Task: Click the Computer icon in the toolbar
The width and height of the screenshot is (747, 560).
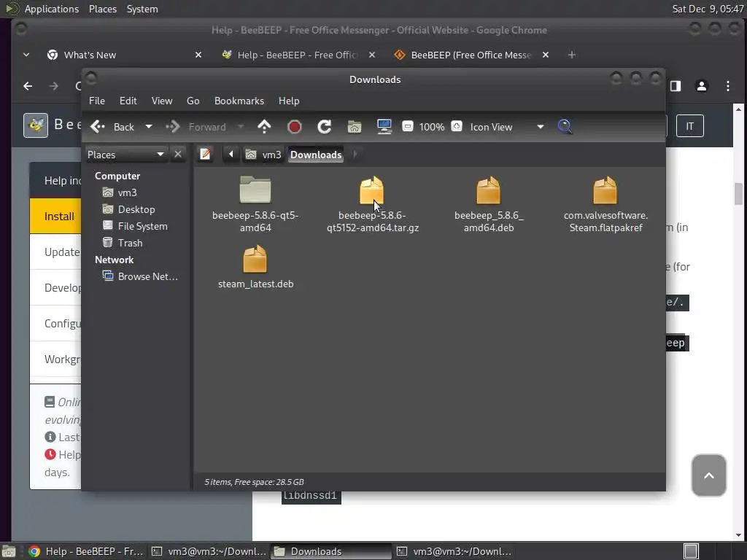Action: tap(384, 127)
